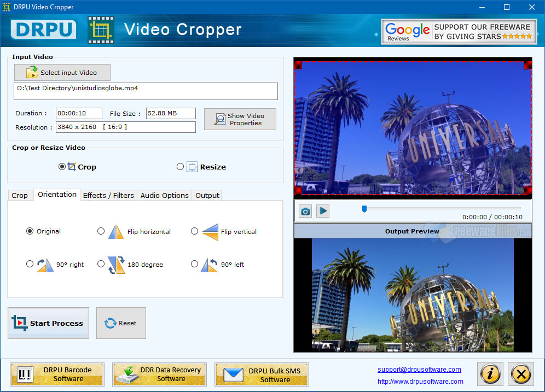The height and width of the screenshot is (392, 545).
Task: Open DDR Data Recovery Software promo
Action: coord(160,375)
